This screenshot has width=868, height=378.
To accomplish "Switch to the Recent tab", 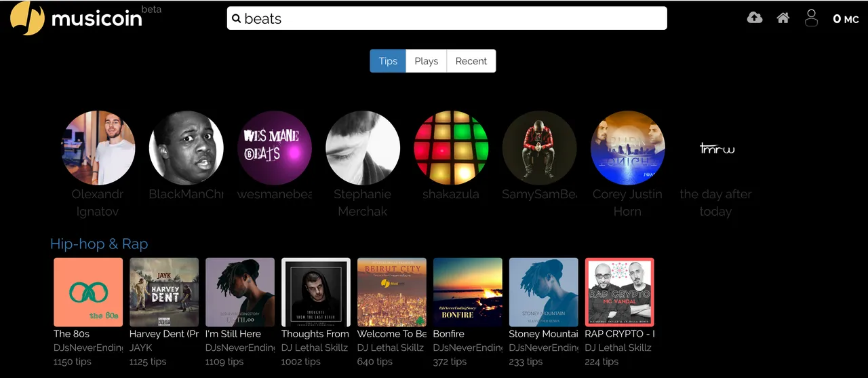I will coord(471,61).
